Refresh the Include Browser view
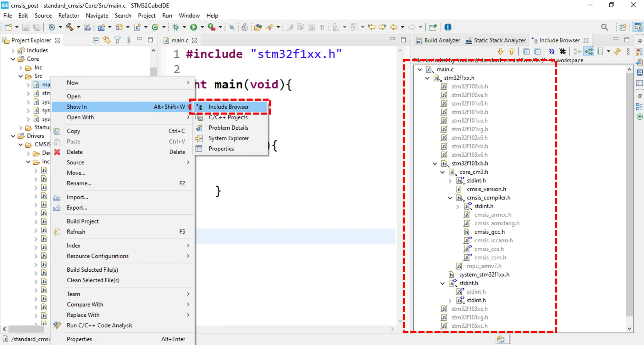This screenshot has height=345, width=644. tap(617, 51)
